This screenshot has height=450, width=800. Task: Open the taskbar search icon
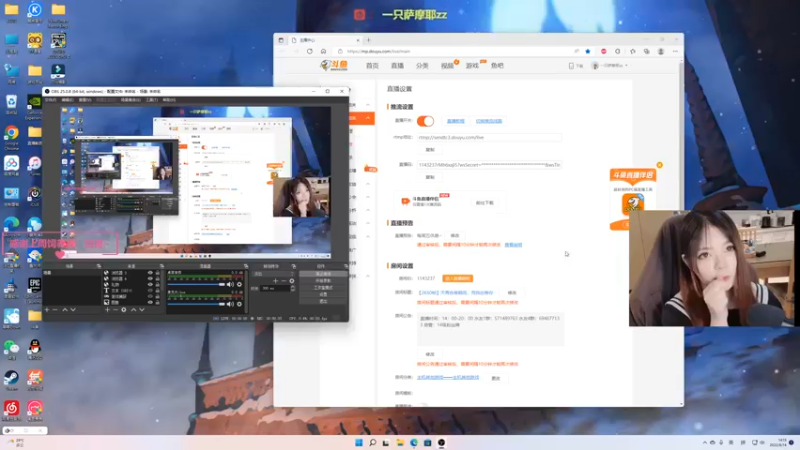[x=372, y=442]
